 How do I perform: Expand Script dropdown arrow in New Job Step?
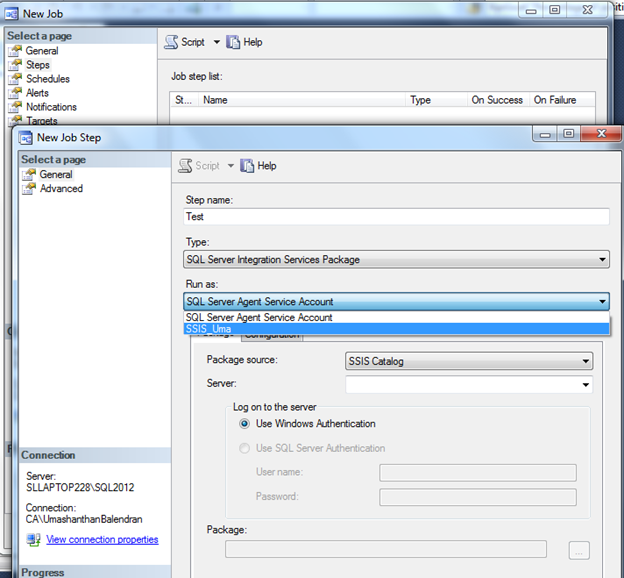(x=230, y=166)
